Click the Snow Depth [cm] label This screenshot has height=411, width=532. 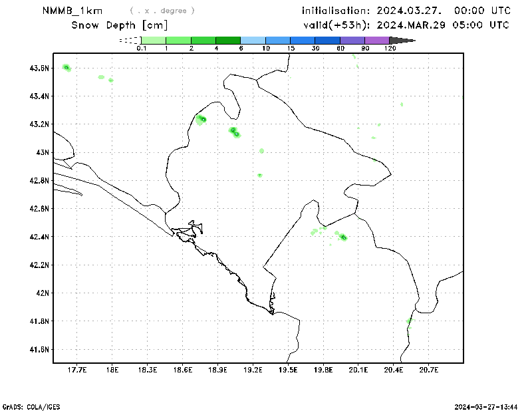pyautogui.click(x=119, y=25)
